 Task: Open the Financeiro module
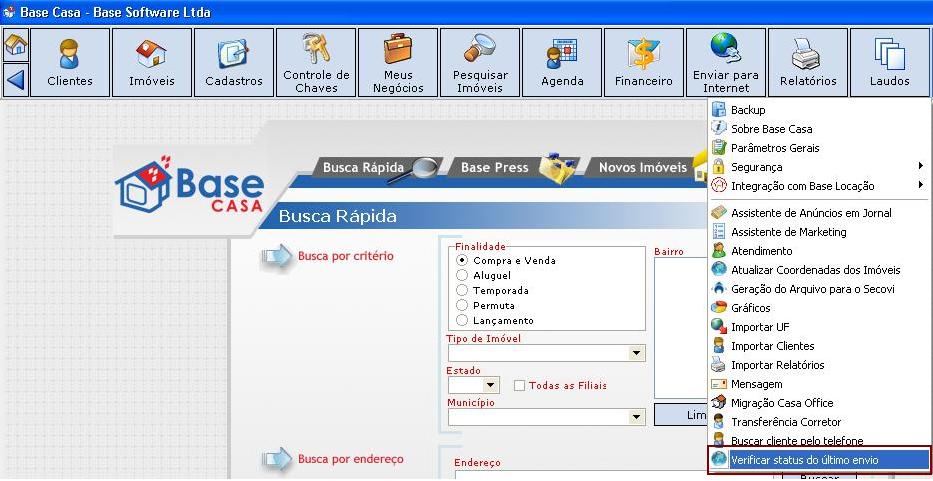click(644, 63)
